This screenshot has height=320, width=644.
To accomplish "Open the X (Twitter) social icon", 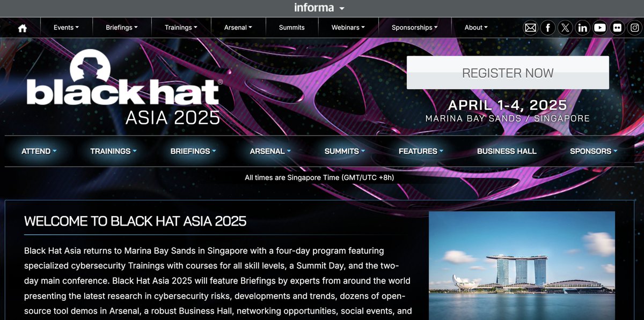I will click(565, 28).
